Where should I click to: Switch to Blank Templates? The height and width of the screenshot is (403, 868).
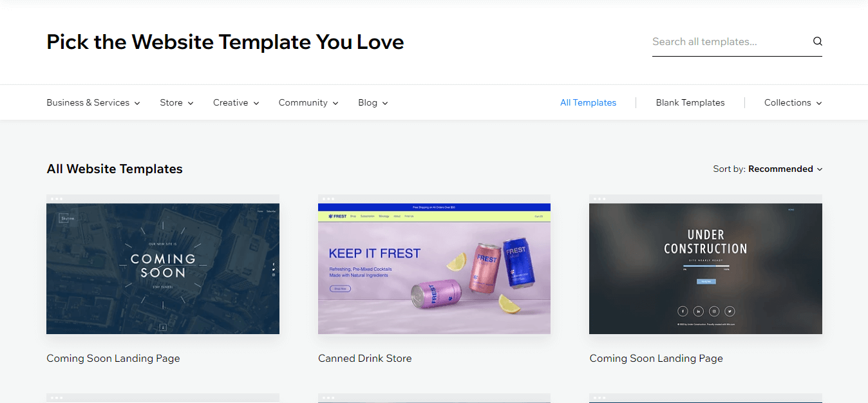click(x=690, y=103)
